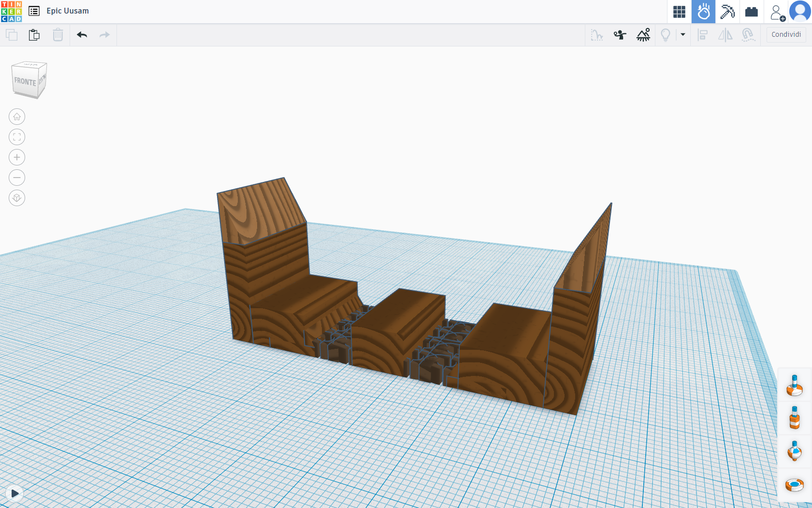
Task: Start the simulation with the play button
Action: (15, 493)
